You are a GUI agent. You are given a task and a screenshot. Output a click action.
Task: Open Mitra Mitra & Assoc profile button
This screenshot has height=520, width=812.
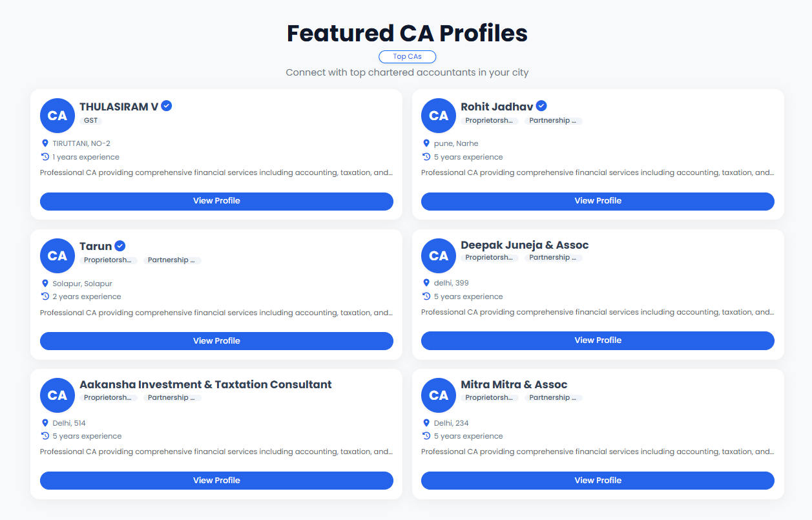pos(598,481)
